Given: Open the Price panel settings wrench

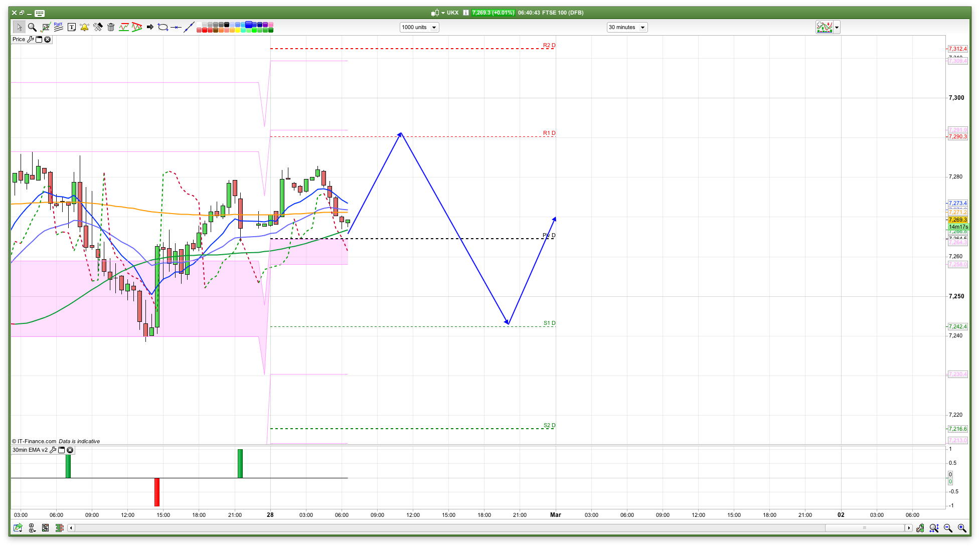Looking at the screenshot, I should coord(30,39).
